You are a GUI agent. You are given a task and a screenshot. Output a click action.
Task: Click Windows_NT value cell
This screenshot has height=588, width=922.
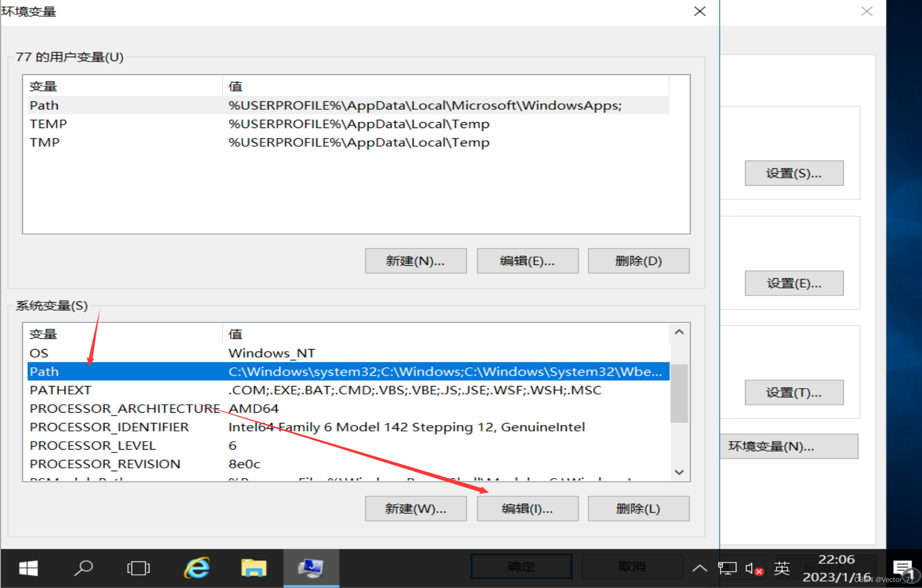tap(272, 353)
